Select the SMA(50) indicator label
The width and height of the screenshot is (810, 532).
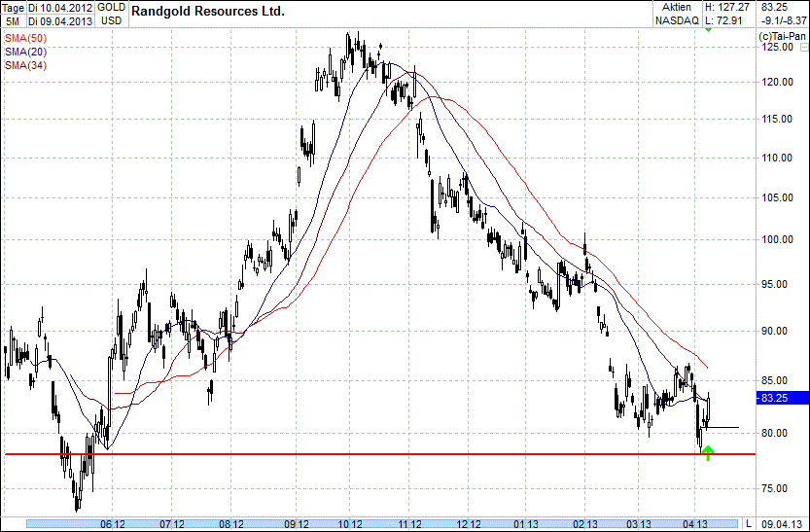(25, 38)
